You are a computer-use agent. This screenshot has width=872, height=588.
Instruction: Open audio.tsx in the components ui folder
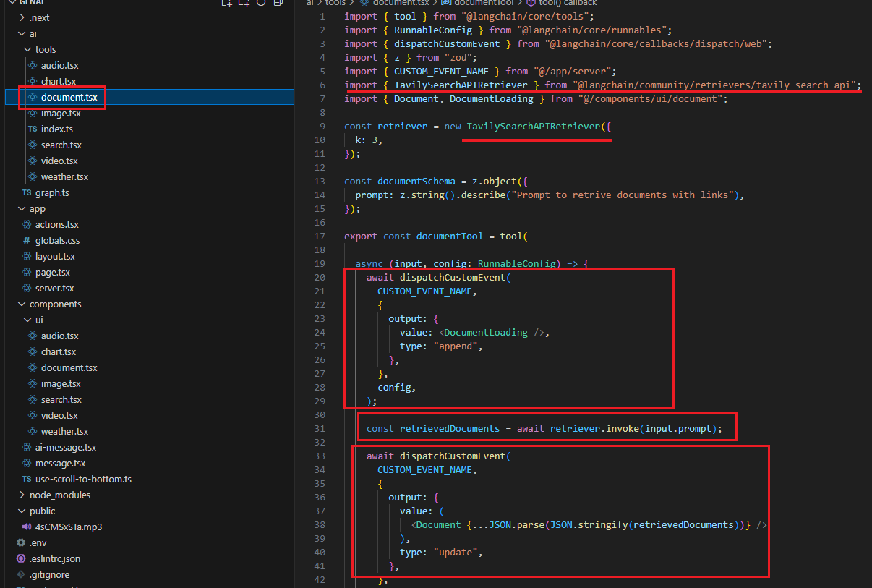[60, 336]
